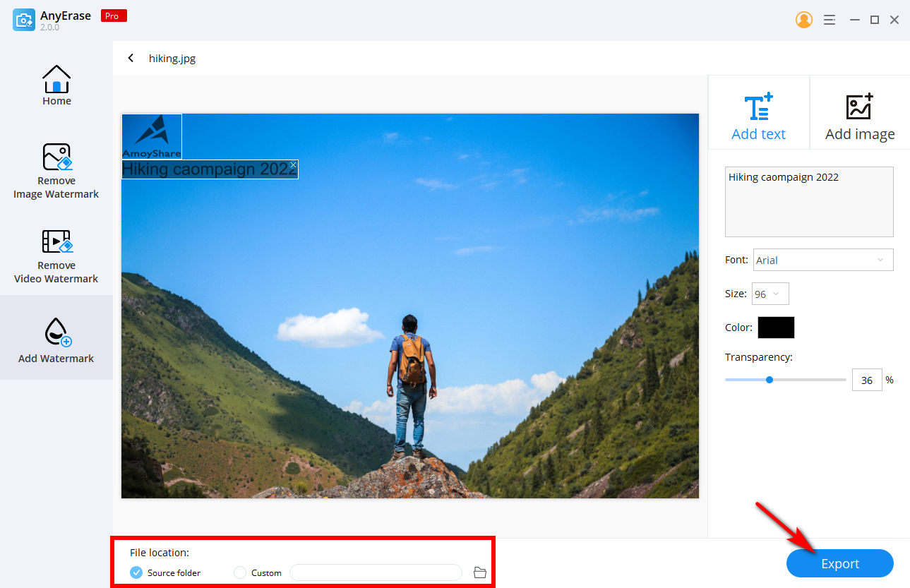
Task: Remove the text watermark with its X
Action: pos(293,165)
